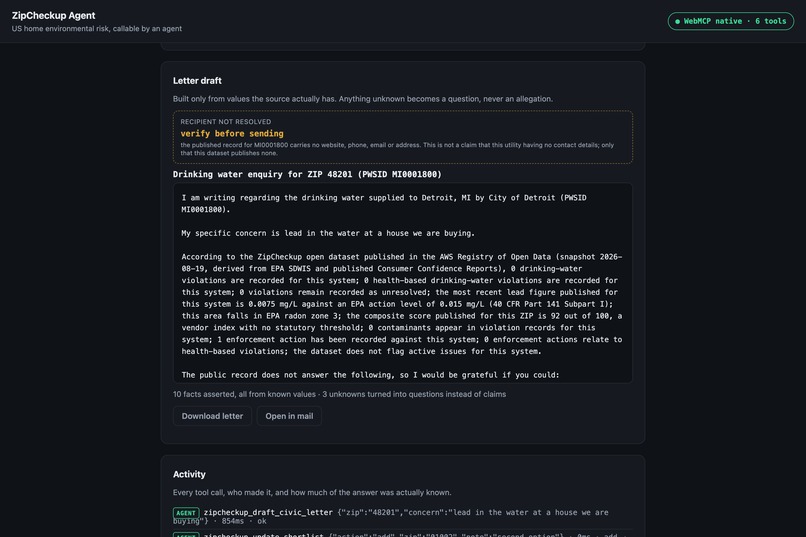The width and height of the screenshot is (806, 537).
Task: Click the AGENT tag beside zipcheckup_draft_civic_letter
Action: click(186, 512)
